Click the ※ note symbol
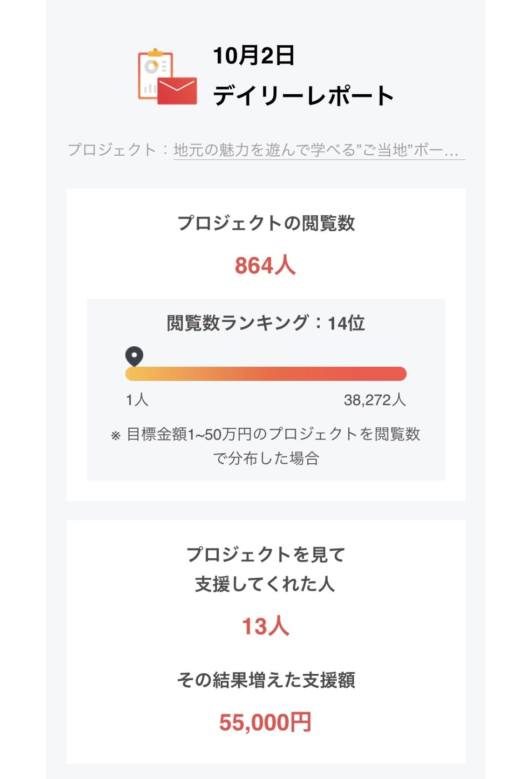 click(x=115, y=436)
